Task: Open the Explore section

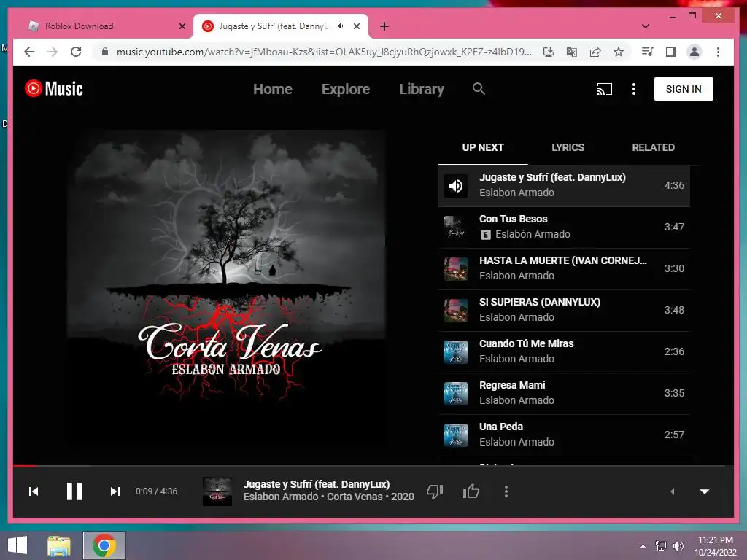Action: point(346,89)
